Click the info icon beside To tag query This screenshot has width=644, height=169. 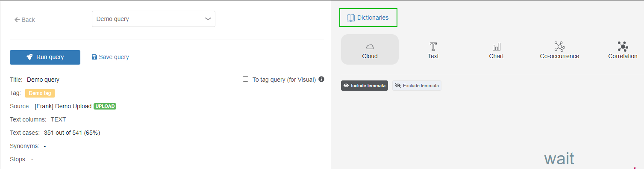coord(321,79)
